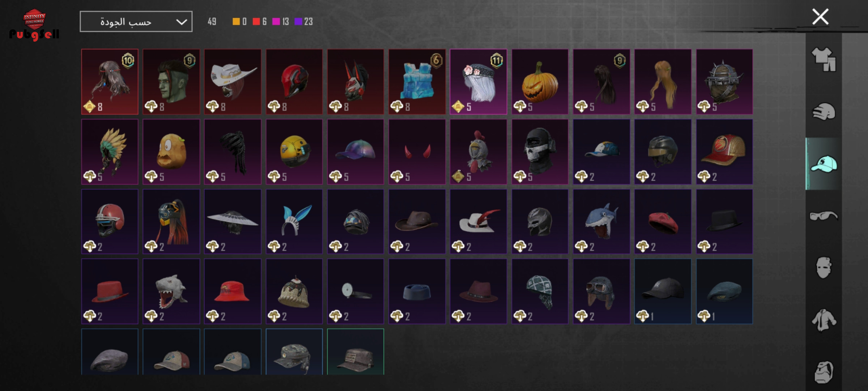Pick the rooster chicken head item

pyautogui.click(x=478, y=152)
